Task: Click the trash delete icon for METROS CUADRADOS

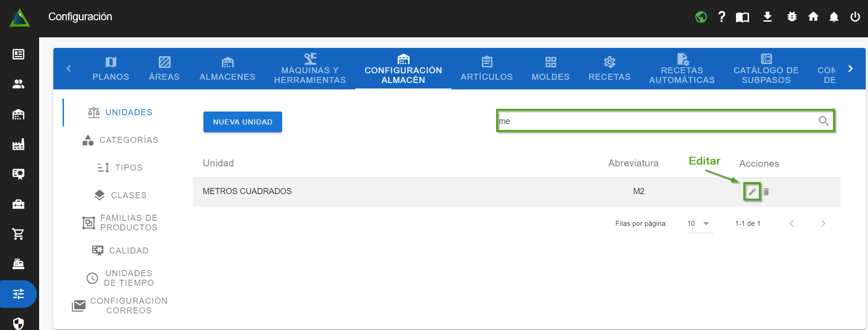Action: [x=766, y=192]
